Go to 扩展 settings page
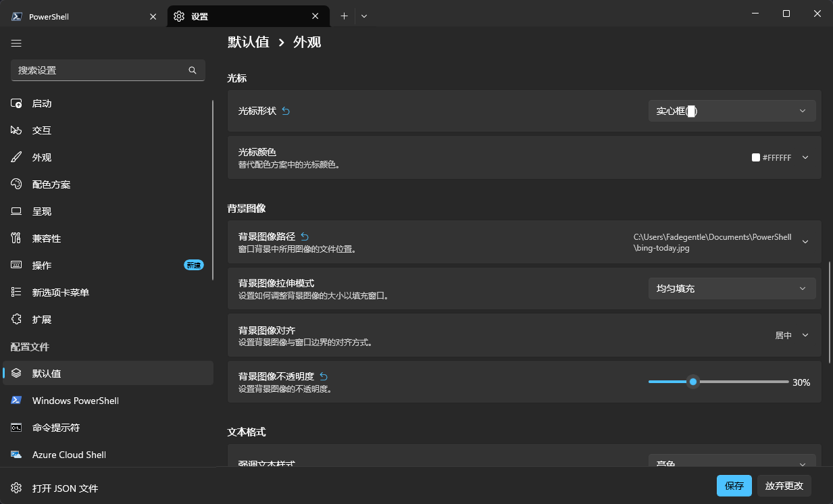Screen dimensions: 833x504 click(42, 320)
